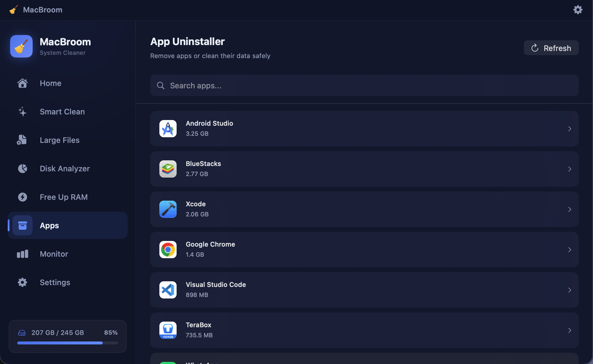Click the 735.5 MB size value

[x=199, y=335]
